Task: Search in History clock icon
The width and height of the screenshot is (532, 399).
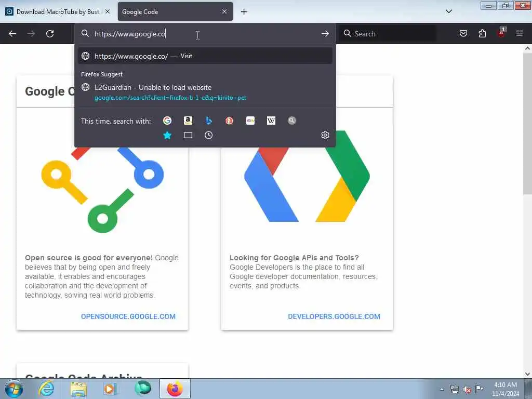Action: (209, 135)
